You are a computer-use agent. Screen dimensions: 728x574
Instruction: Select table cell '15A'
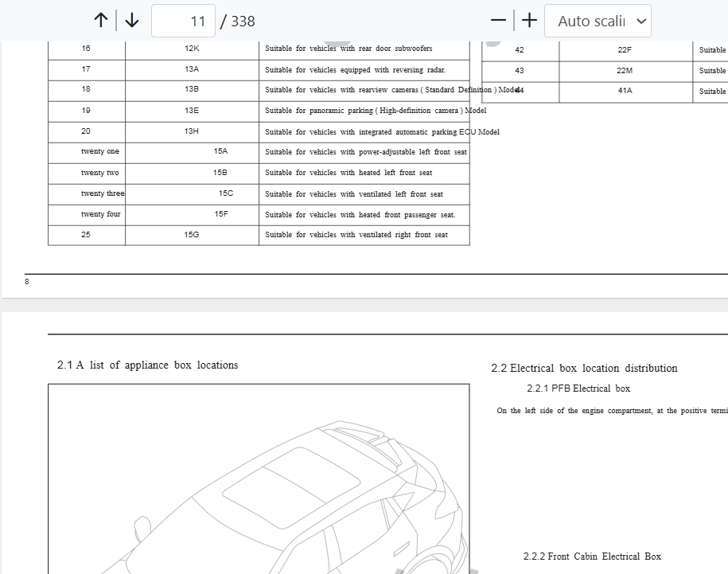click(x=220, y=151)
